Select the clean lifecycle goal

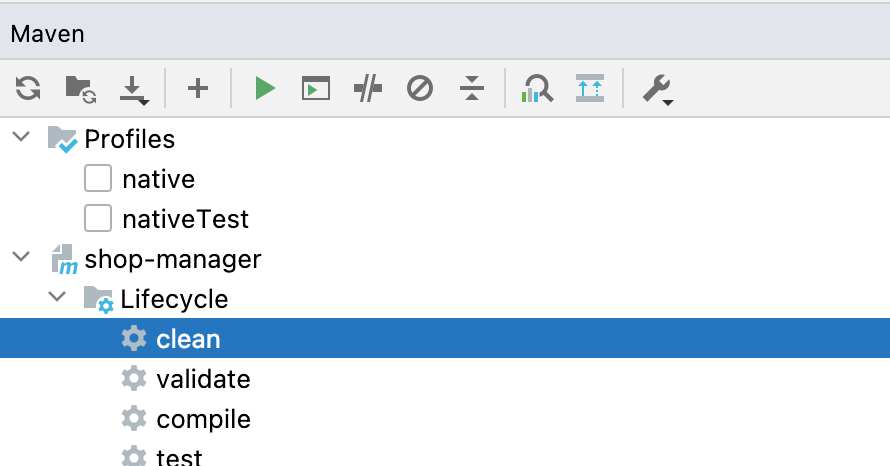click(188, 339)
